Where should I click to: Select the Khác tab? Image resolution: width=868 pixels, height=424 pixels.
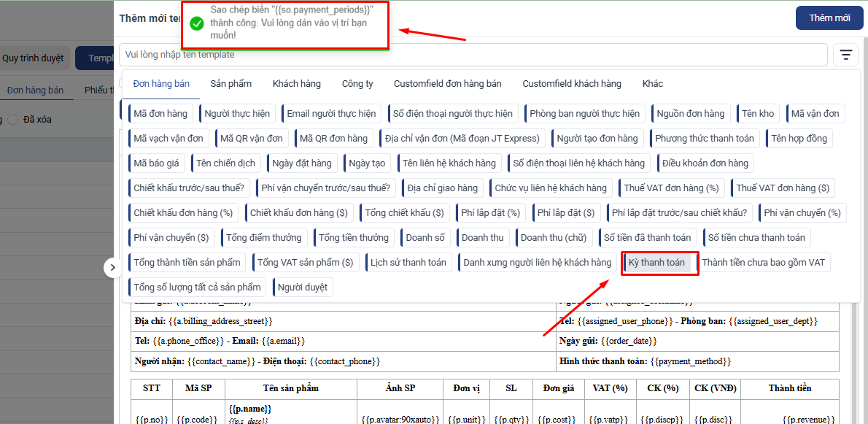click(652, 84)
